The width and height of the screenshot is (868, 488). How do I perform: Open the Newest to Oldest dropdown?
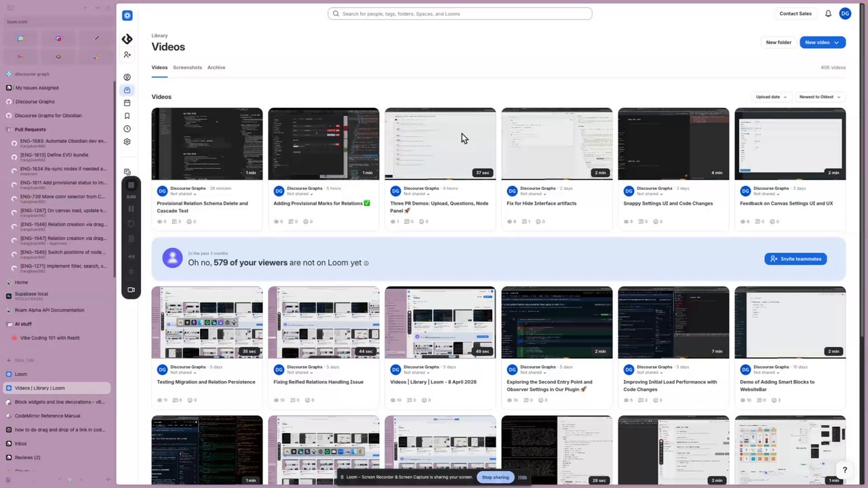[820, 97]
